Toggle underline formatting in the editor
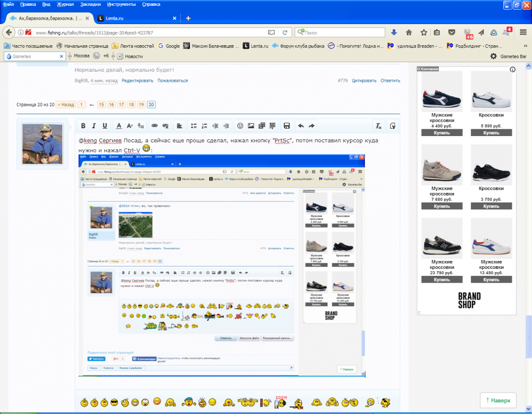 tap(105, 126)
